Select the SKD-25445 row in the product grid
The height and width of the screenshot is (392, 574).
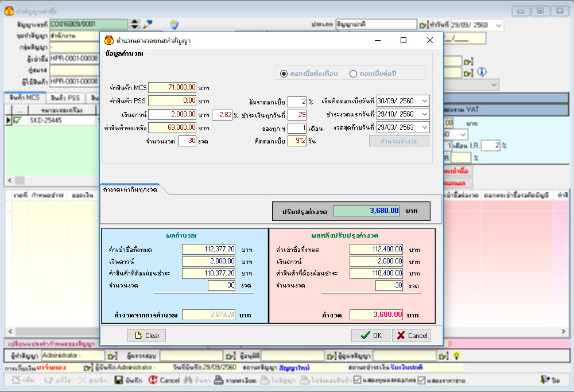(x=53, y=121)
